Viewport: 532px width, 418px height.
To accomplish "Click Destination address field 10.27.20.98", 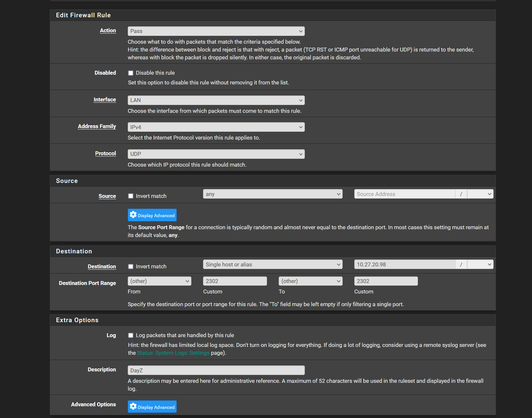I will coord(405,264).
